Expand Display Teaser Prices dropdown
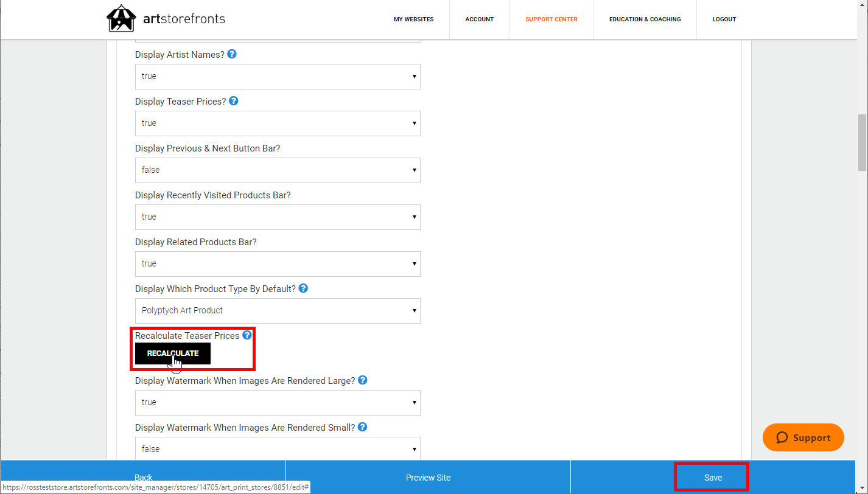 [278, 123]
